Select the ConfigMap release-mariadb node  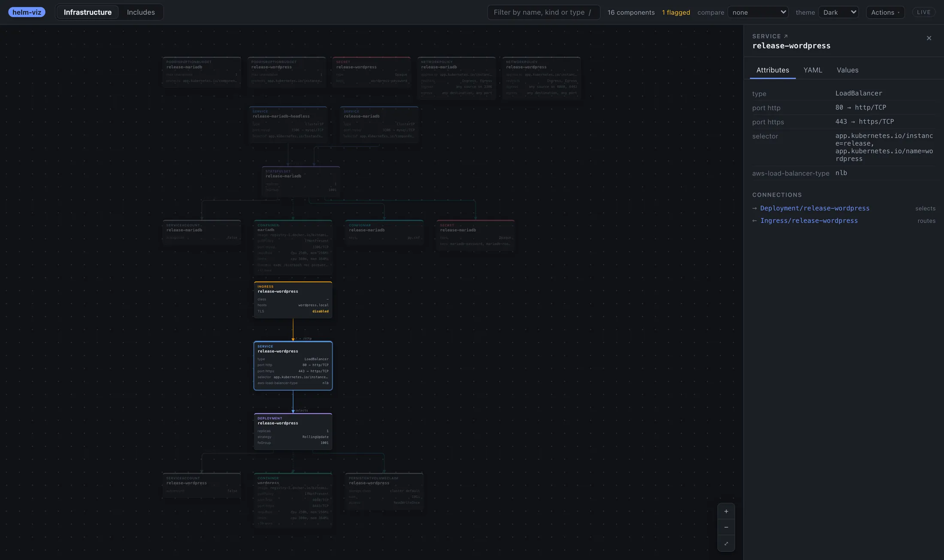tap(384, 232)
